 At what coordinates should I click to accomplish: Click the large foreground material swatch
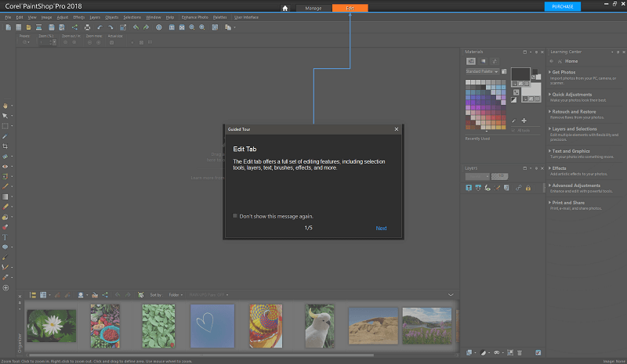[520, 74]
